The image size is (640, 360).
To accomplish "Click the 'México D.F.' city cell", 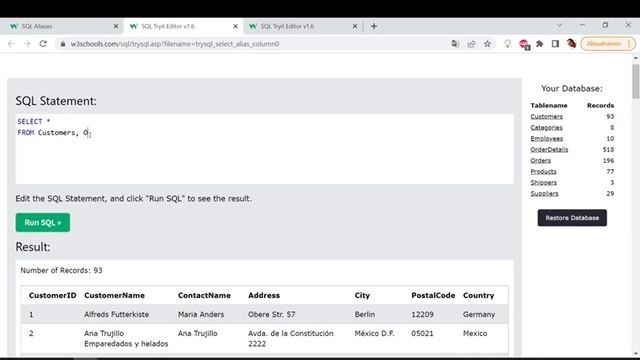I will pyautogui.click(x=374, y=333).
